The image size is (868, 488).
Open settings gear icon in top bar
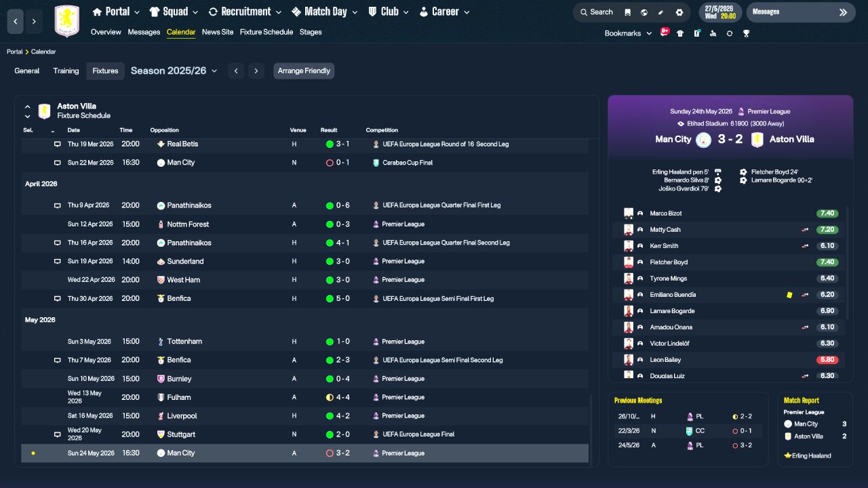[679, 12]
